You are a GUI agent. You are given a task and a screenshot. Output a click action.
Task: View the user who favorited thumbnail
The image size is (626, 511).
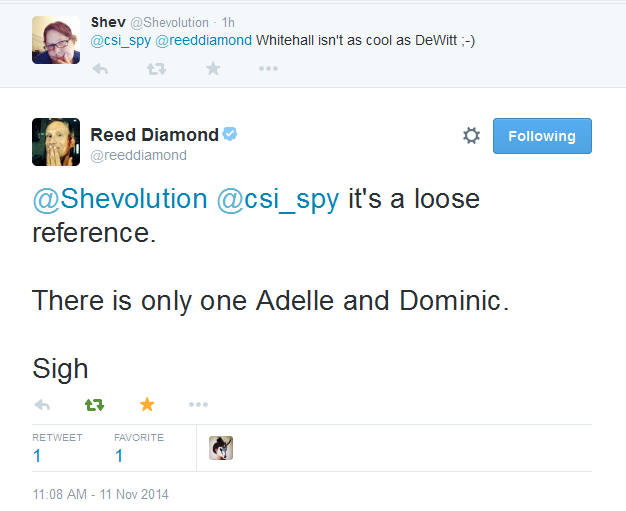(x=221, y=448)
